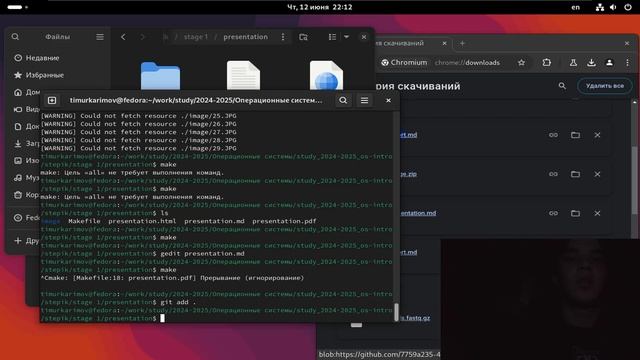640x360 pixels.
Task: Open Chromium downloads toolbar icon
Action: [591, 62]
